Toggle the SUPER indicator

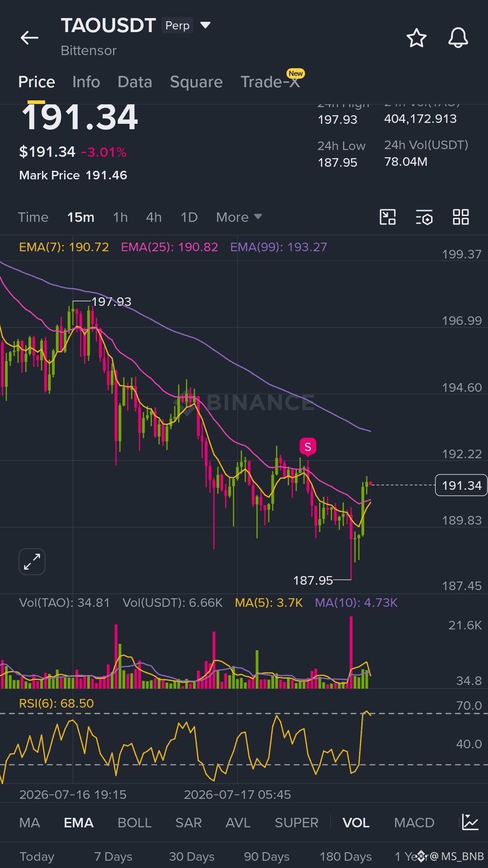point(296,823)
